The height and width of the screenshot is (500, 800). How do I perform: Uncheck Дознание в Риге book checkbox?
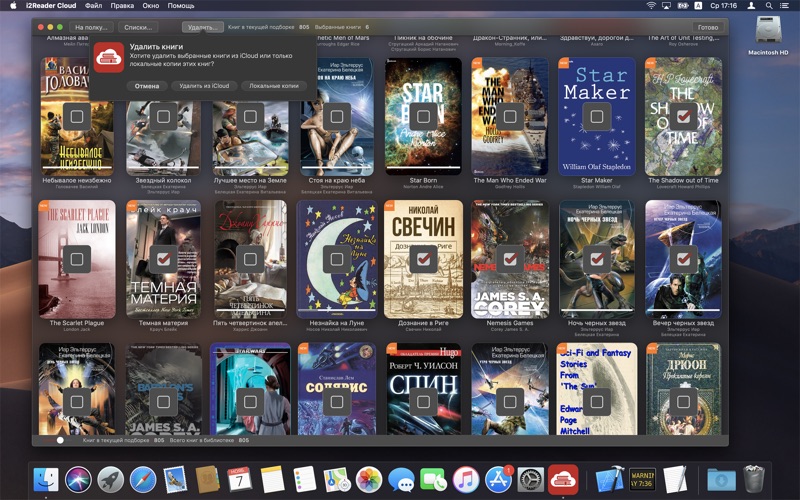tap(423, 259)
